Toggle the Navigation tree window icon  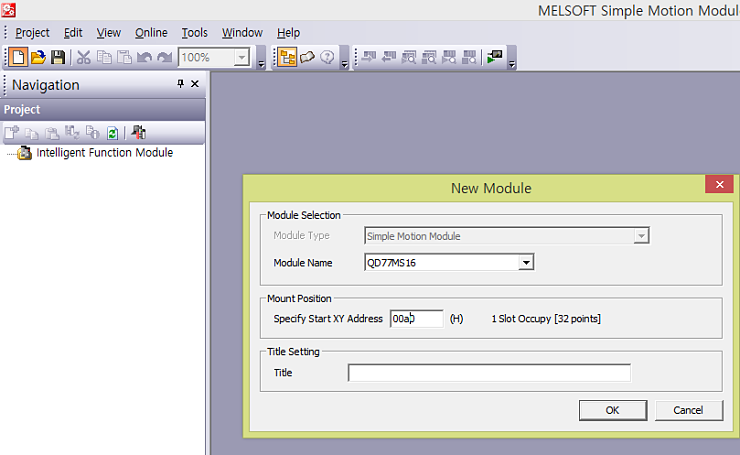pos(287,58)
